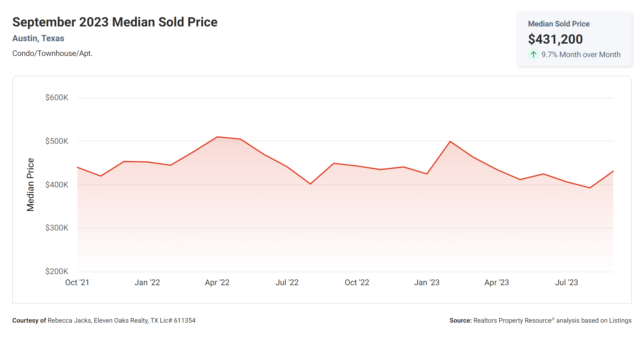Click the $600K y-axis label

(x=57, y=98)
